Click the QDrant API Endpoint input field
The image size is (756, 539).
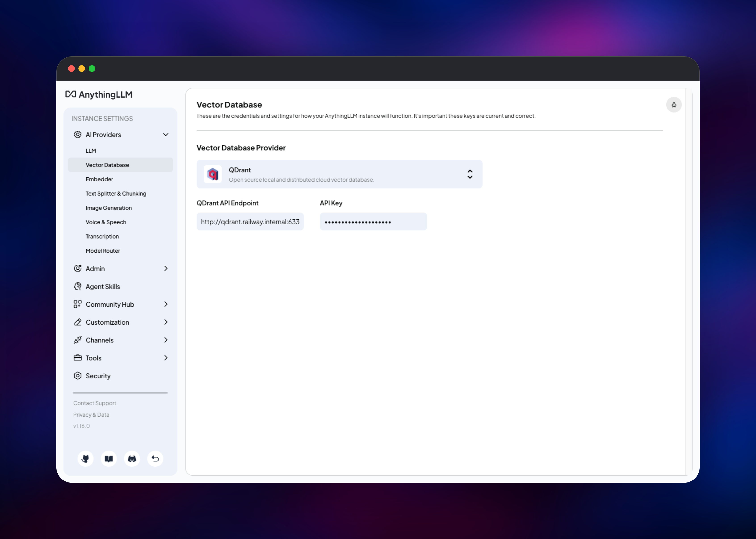click(x=250, y=222)
